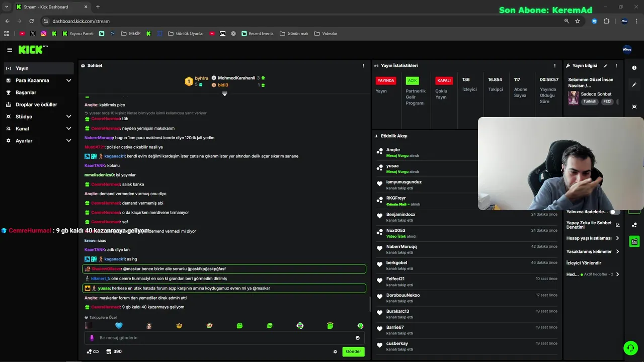Viewport: 644px width, 362px height.
Task: Open the emoji picker in message box
Action: (x=358, y=338)
